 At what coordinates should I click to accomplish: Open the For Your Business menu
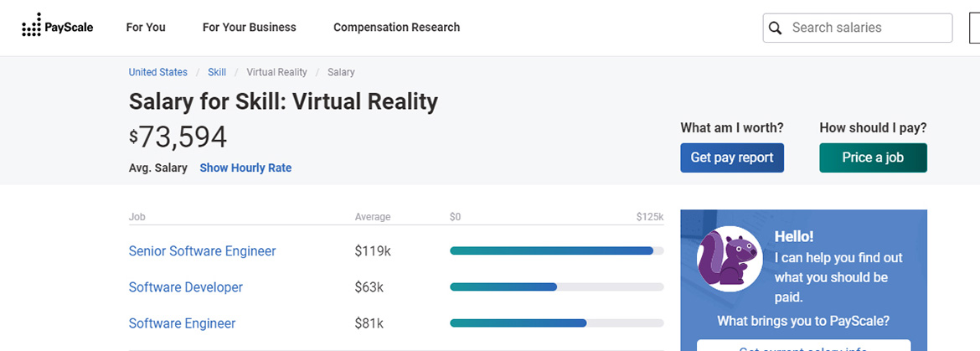249,27
